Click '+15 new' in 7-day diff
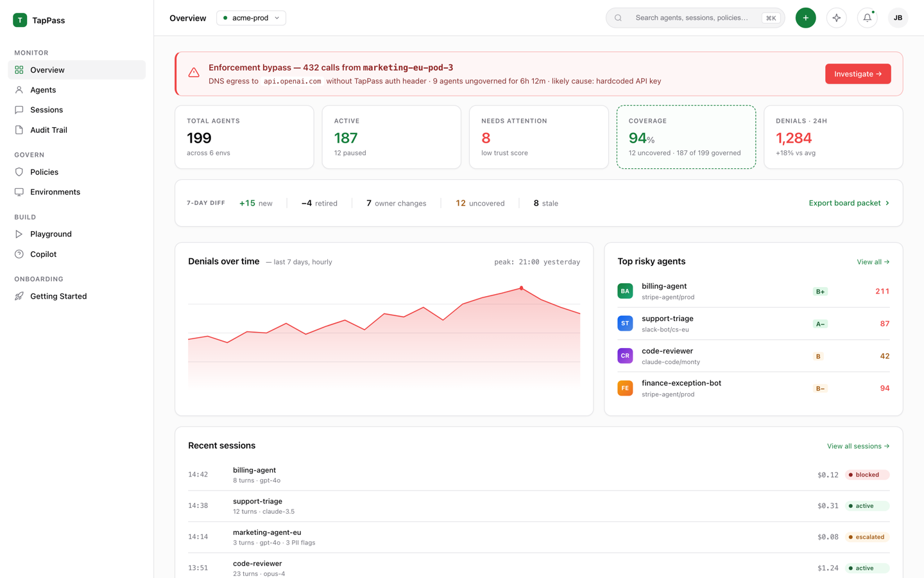 [256, 203]
